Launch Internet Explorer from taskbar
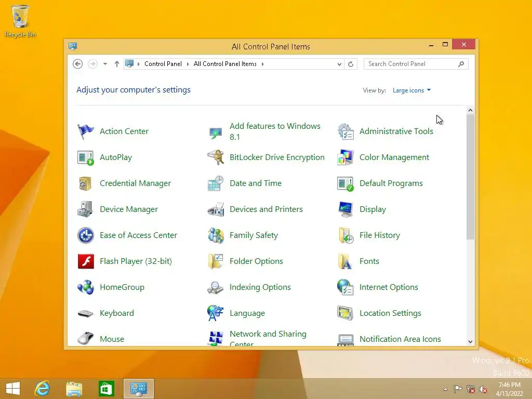Viewport: 532px width, 399px height. tap(43, 389)
